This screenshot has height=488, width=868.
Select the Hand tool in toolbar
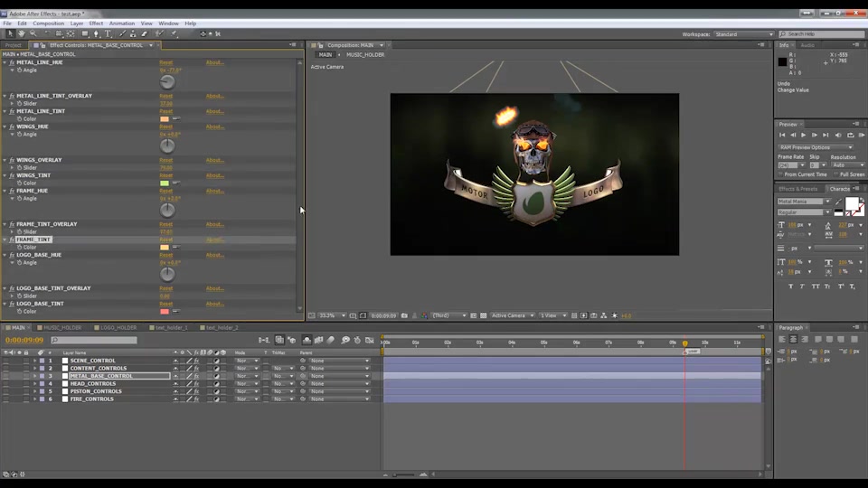click(21, 33)
